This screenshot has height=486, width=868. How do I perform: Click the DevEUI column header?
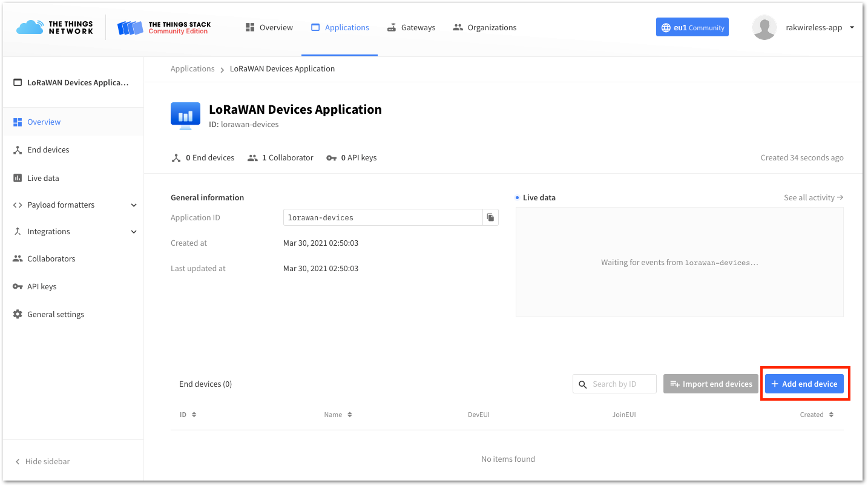(479, 415)
